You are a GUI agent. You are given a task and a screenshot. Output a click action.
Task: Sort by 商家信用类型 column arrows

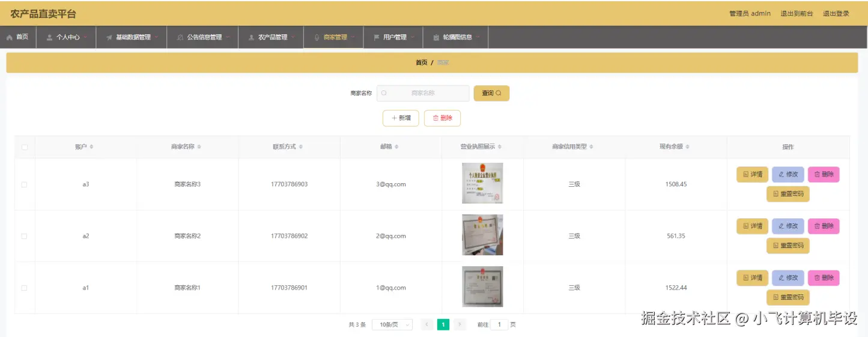592,147
